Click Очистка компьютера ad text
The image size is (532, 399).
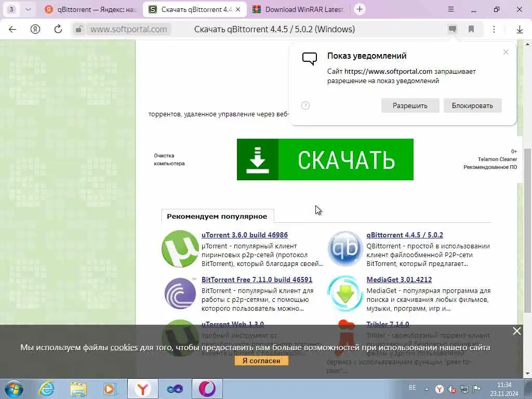pyautogui.click(x=169, y=159)
